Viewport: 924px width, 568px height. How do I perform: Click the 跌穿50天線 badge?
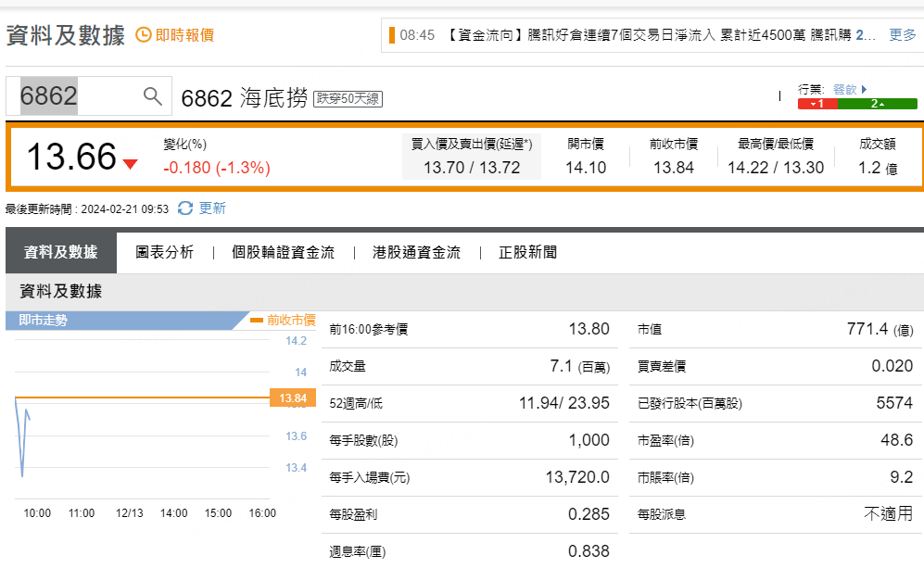tap(348, 98)
